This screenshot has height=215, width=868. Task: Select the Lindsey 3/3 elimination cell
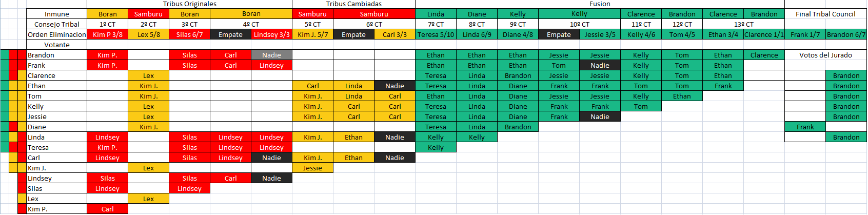[x=272, y=35]
